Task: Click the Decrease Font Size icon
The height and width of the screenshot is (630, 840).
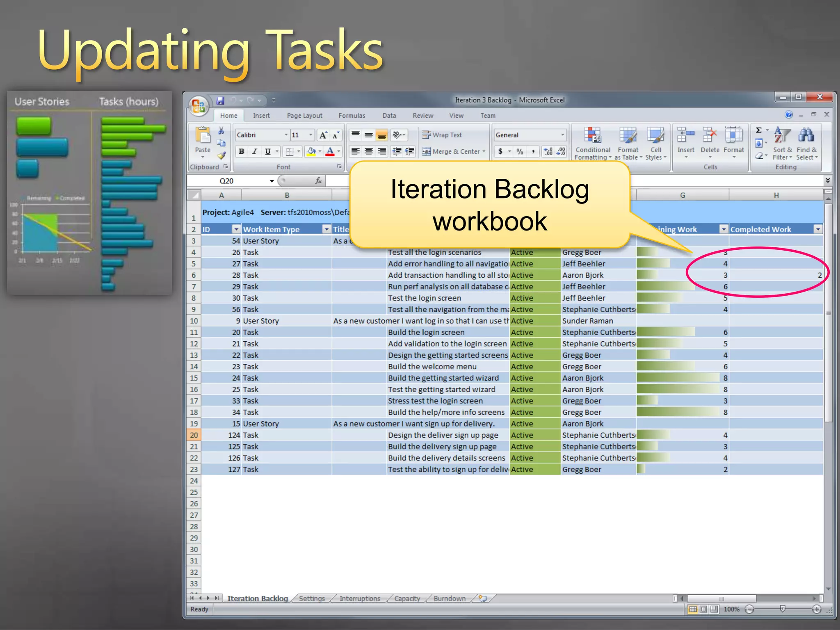Action: click(x=336, y=135)
